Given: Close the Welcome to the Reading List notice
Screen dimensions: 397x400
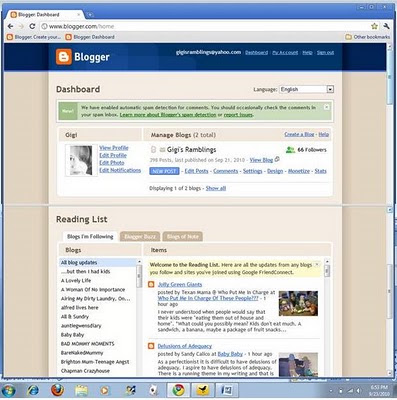Looking at the screenshot, I should pyautogui.click(x=317, y=264).
